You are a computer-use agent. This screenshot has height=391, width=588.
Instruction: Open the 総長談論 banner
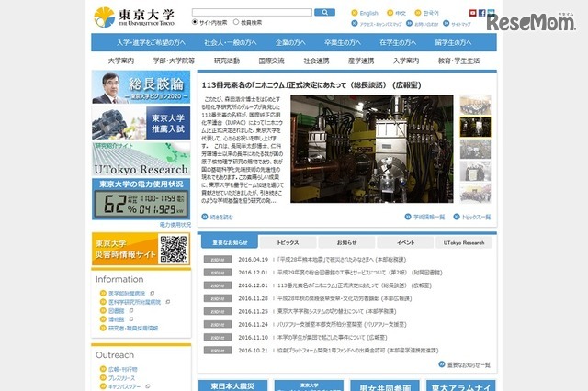tap(141, 87)
